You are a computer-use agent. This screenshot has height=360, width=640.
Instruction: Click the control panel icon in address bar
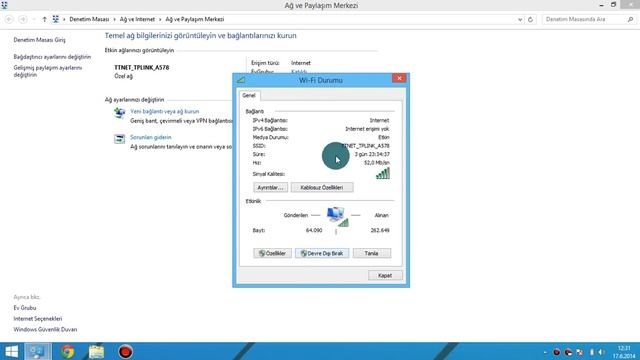[x=56, y=19]
